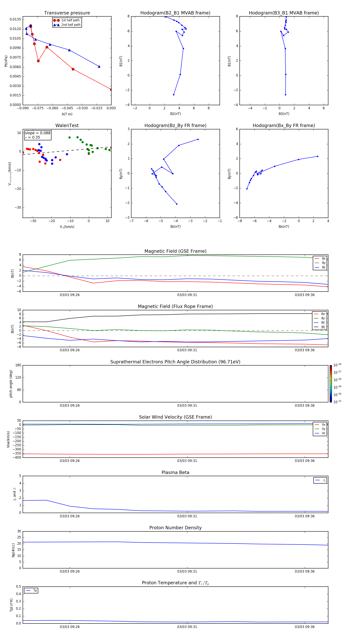Click the 'Magnetic Field (Flux Rope Frame)' title
This screenshot has height=644, width=351.
click(175, 307)
